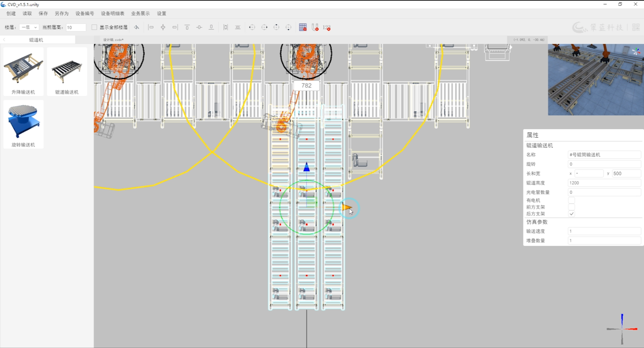Select the 升降输送机 component thumbnail
The height and width of the screenshot is (348, 644).
click(x=23, y=71)
